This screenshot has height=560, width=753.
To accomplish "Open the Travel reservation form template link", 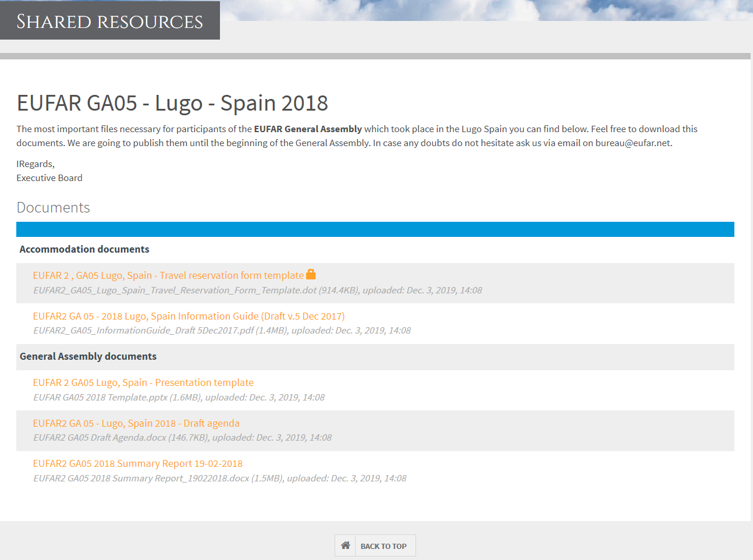I will pyautogui.click(x=168, y=275).
